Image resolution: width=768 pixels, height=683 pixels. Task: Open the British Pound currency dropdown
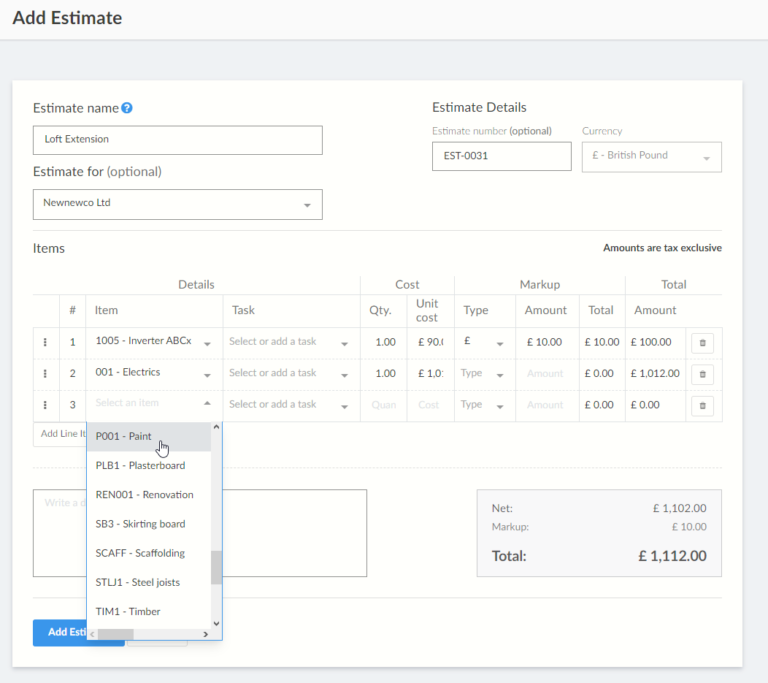coord(651,157)
